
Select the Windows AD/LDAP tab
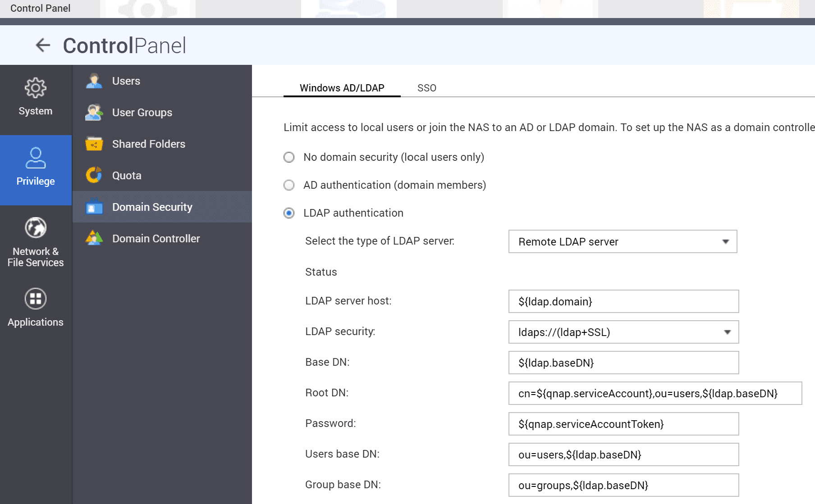(342, 88)
